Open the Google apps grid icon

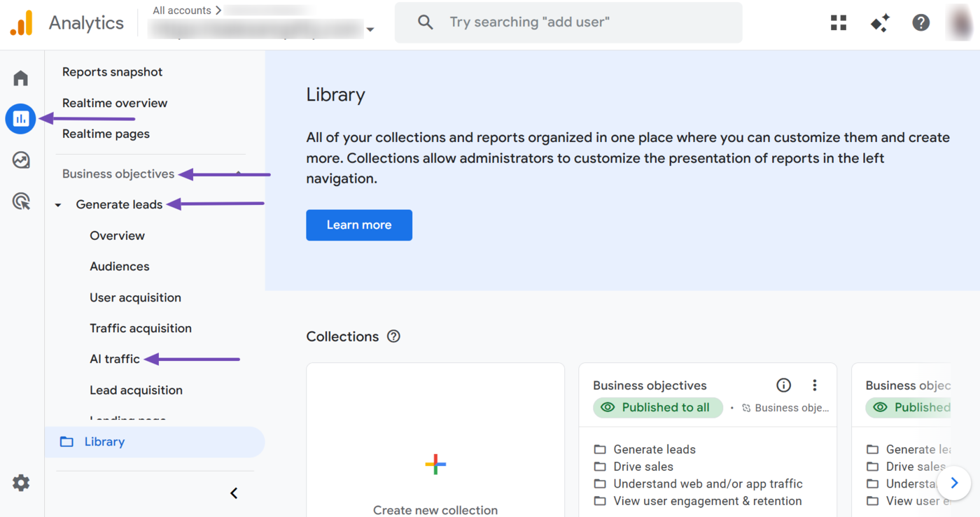pos(838,22)
